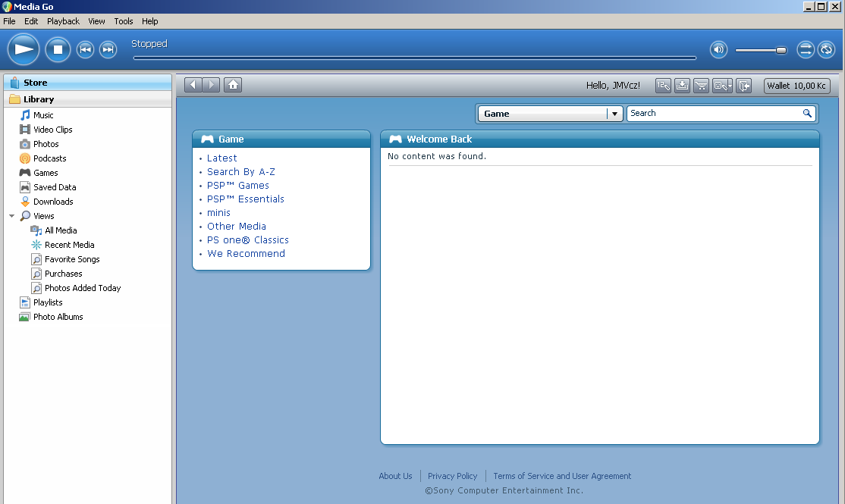Open Games in the library

[46, 173]
